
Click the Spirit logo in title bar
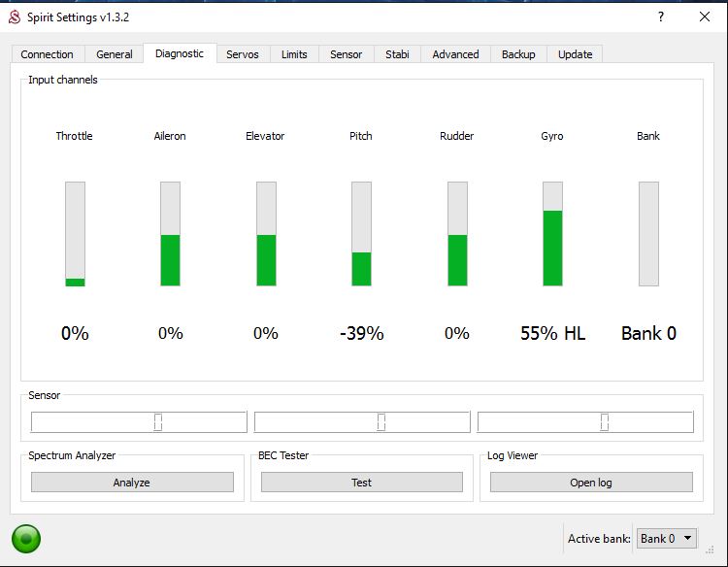pyautogui.click(x=15, y=17)
